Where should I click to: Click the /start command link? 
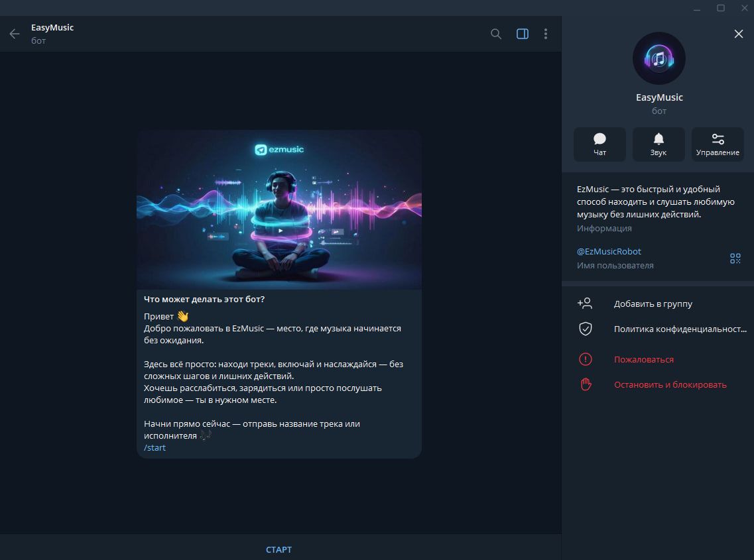155,447
